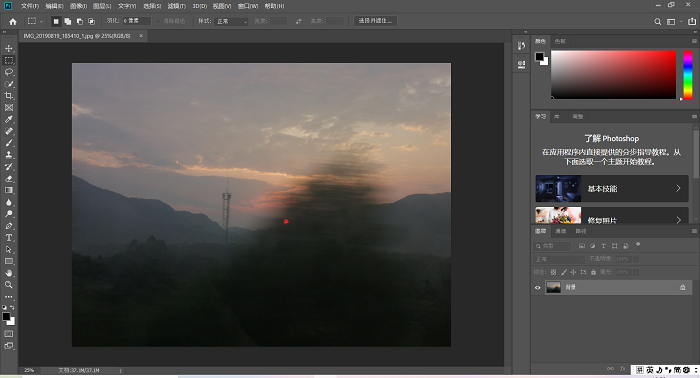700x378 pixels.
Task: Open the 文件 (File) menu
Action: tap(30, 6)
